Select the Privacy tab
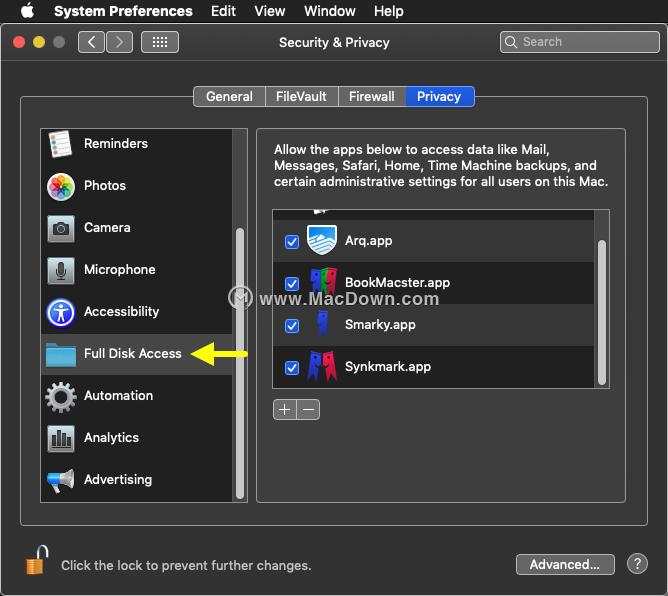The width and height of the screenshot is (668, 596). 439,96
